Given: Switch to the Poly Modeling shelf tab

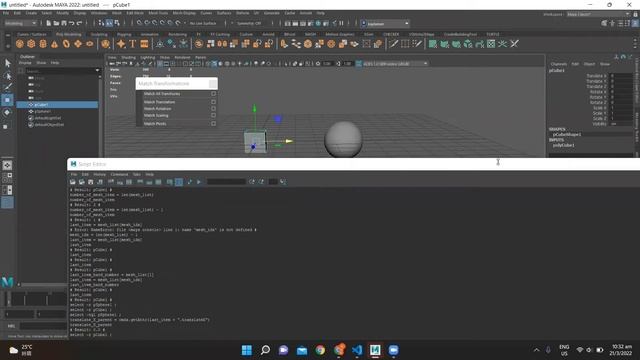Looking at the screenshot, I should point(68,34).
